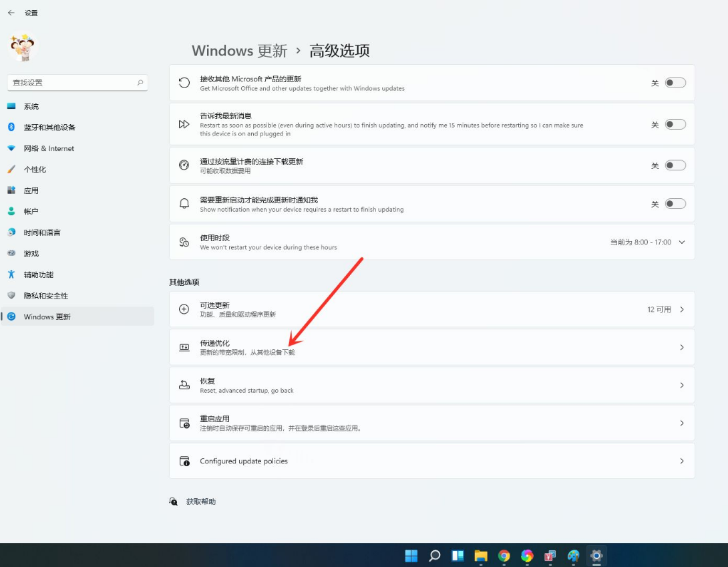This screenshot has width=728, height=567.
Task: Select 蓝牙和其他设备 in the sidebar
Action: [x=49, y=128]
